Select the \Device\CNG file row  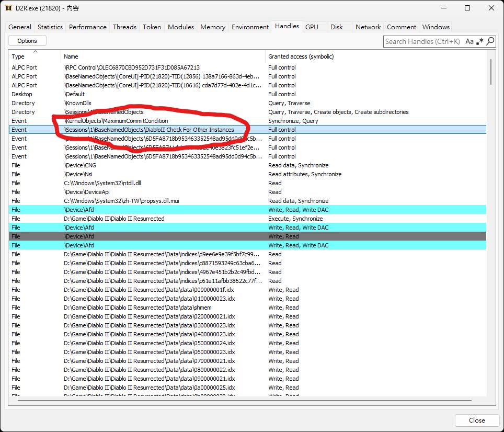pos(247,165)
